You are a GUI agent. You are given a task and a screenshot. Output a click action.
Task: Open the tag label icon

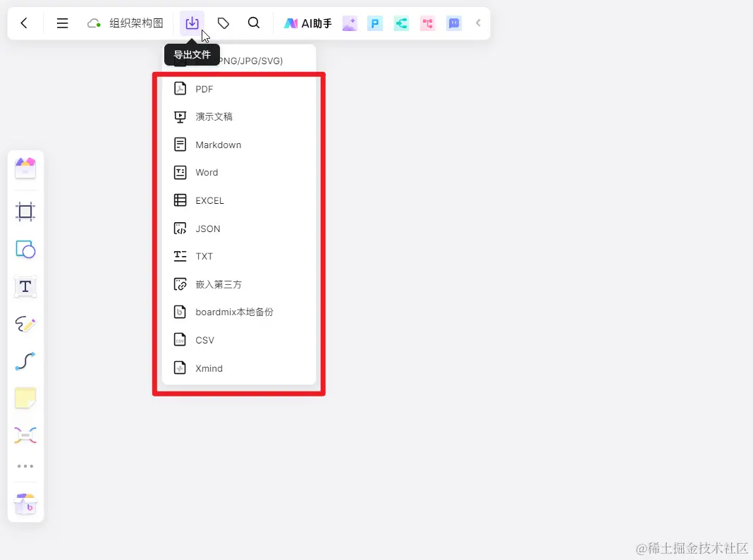click(224, 23)
